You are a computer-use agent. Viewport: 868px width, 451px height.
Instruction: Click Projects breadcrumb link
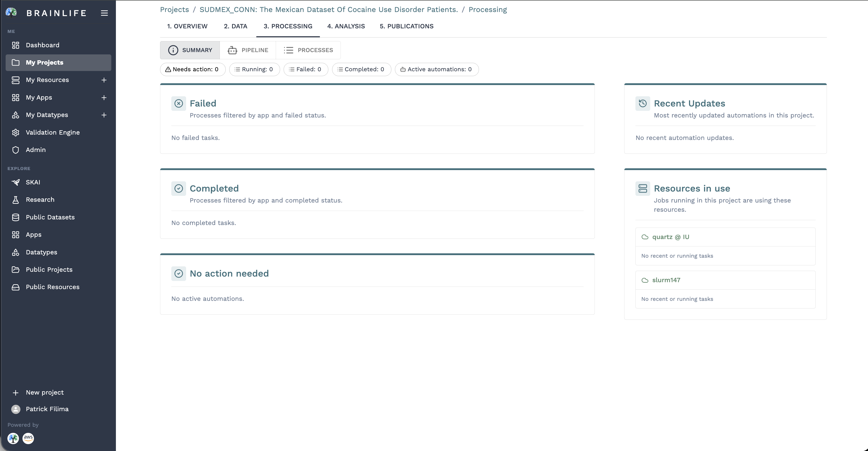click(174, 9)
